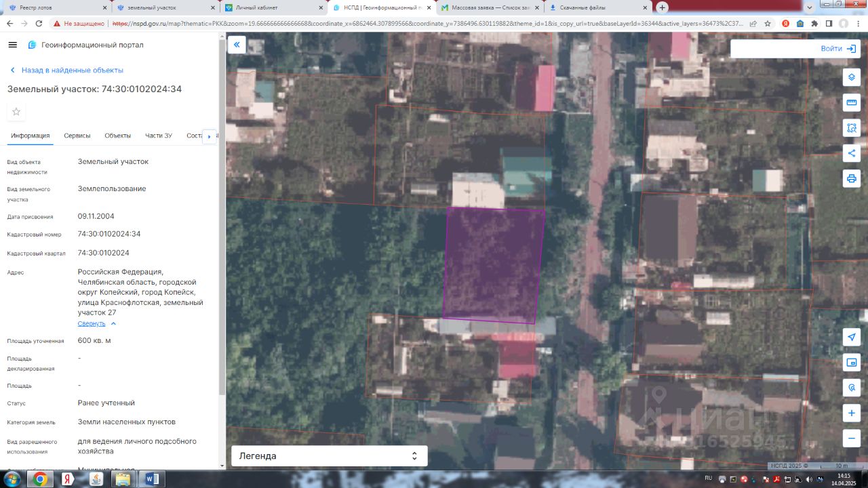Bookmark this page with the star icon
This screenshot has height=488, width=868.
768,23
